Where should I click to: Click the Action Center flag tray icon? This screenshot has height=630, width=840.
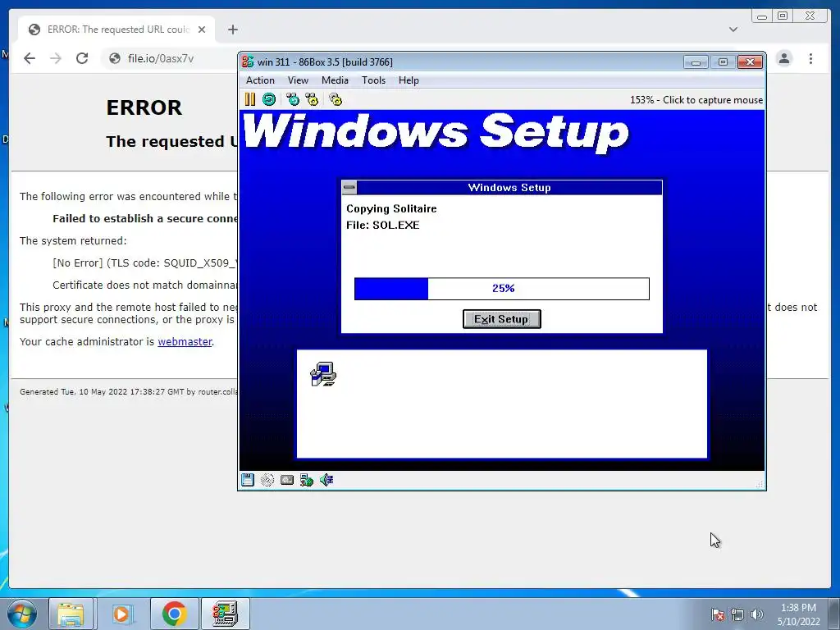(x=717, y=614)
